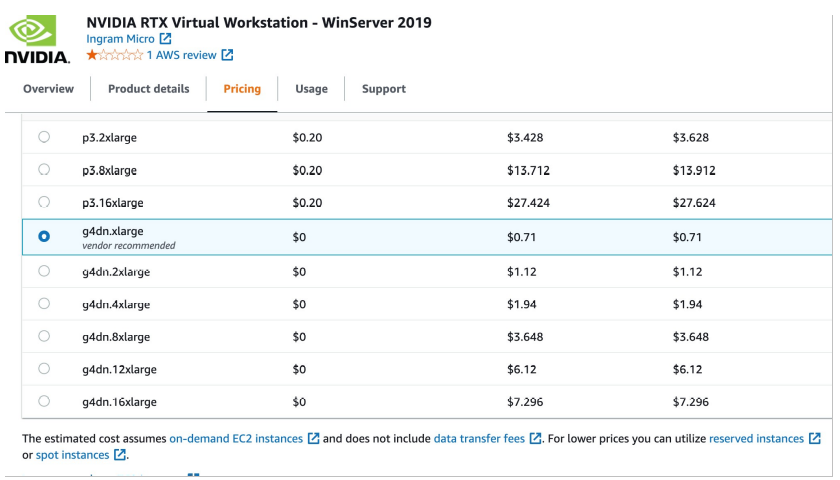
Task: Follow the Ingram Micro vendor link
Action: click(121, 39)
